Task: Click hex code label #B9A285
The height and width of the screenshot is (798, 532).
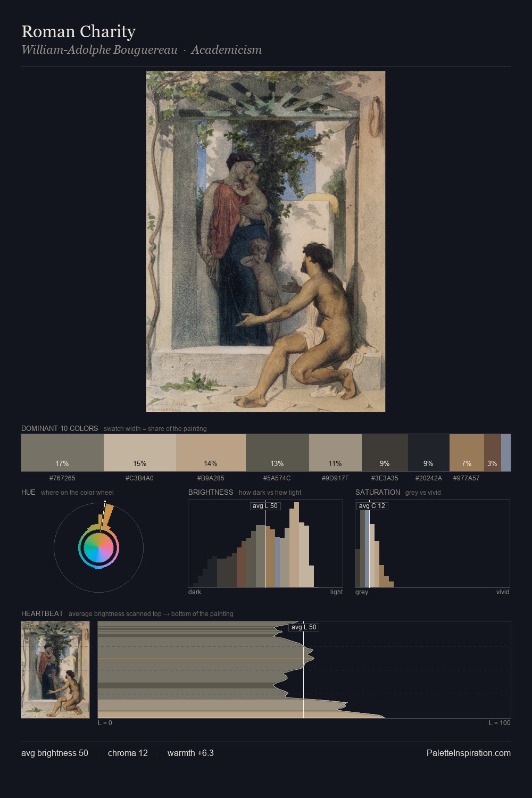Action: pyautogui.click(x=211, y=478)
